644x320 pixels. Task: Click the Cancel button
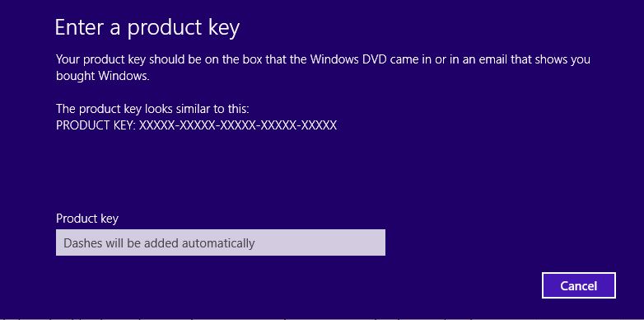click(x=579, y=285)
